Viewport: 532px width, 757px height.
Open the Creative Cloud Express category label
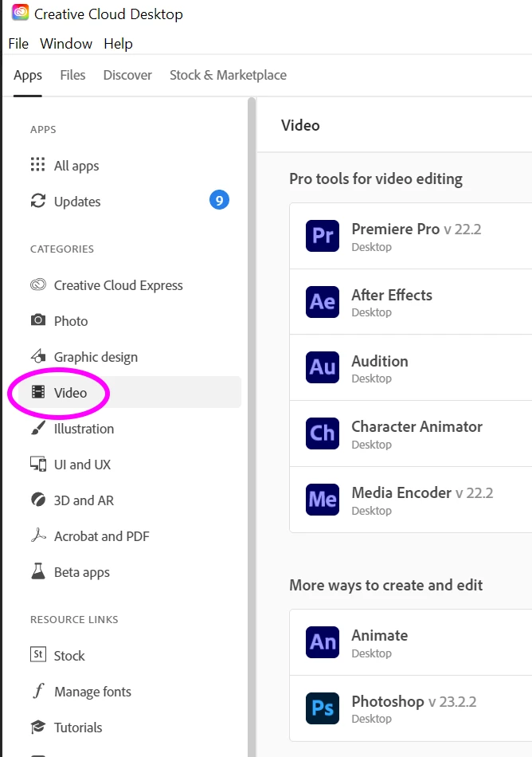tap(118, 285)
